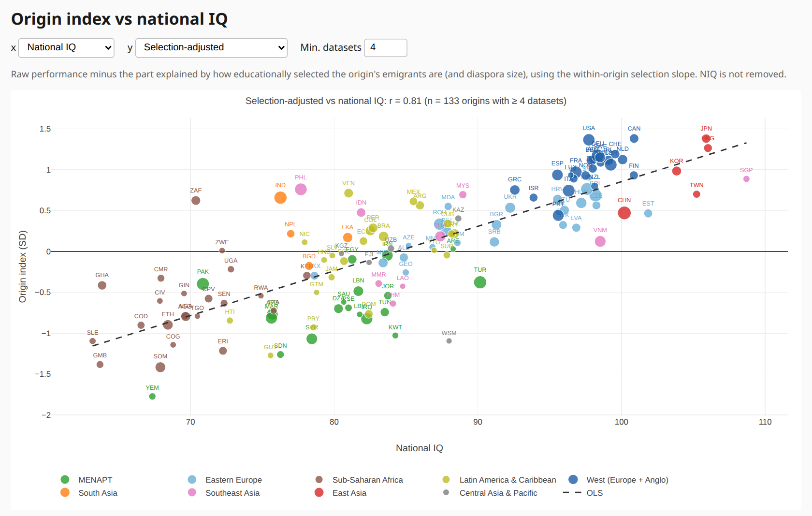
Task: Toggle East Asia legend entry
Action: 340,493
